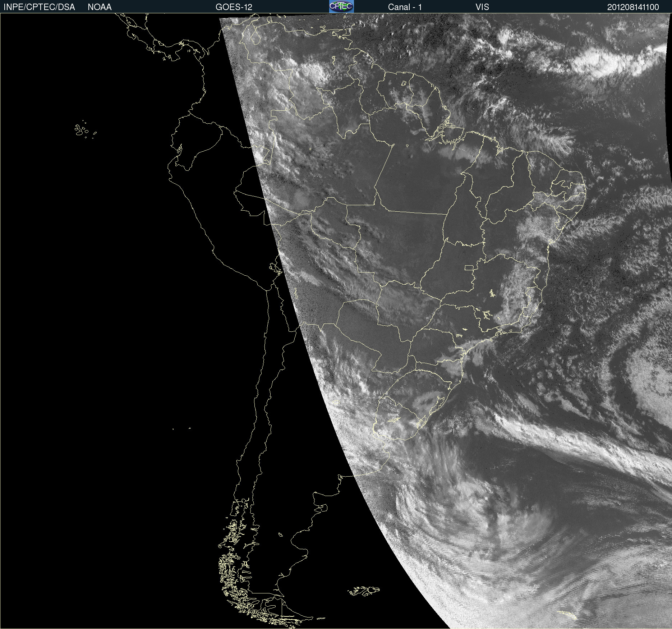Viewport: 672px width, 629px height.
Task: Click the VIS channel label
Action: (x=482, y=7)
